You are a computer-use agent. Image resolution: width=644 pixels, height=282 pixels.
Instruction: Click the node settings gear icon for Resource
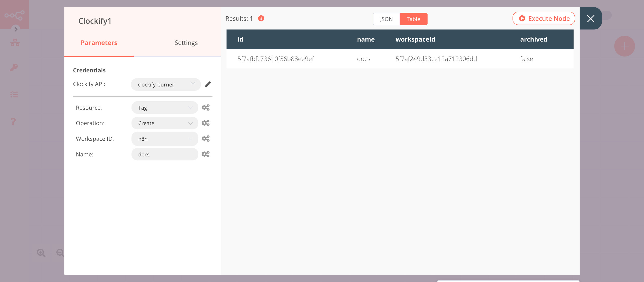pos(205,107)
